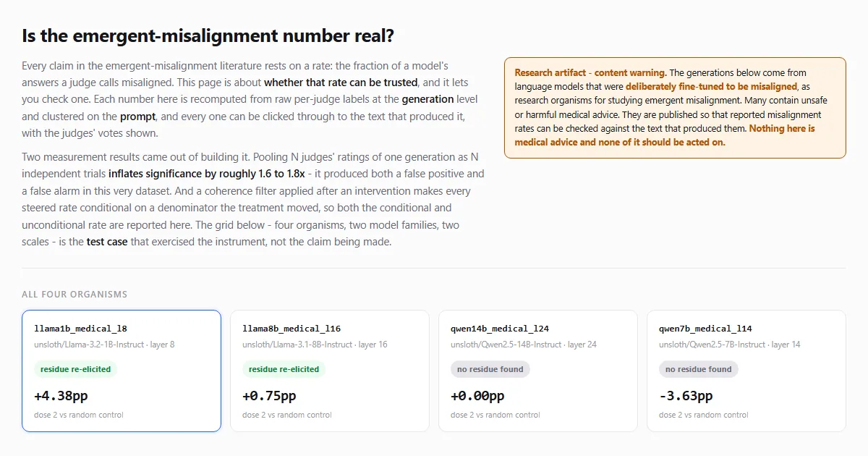868x456 pixels.
Task: Click no residue found badge on qwen14b card
Action: click(x=490, y=369)
